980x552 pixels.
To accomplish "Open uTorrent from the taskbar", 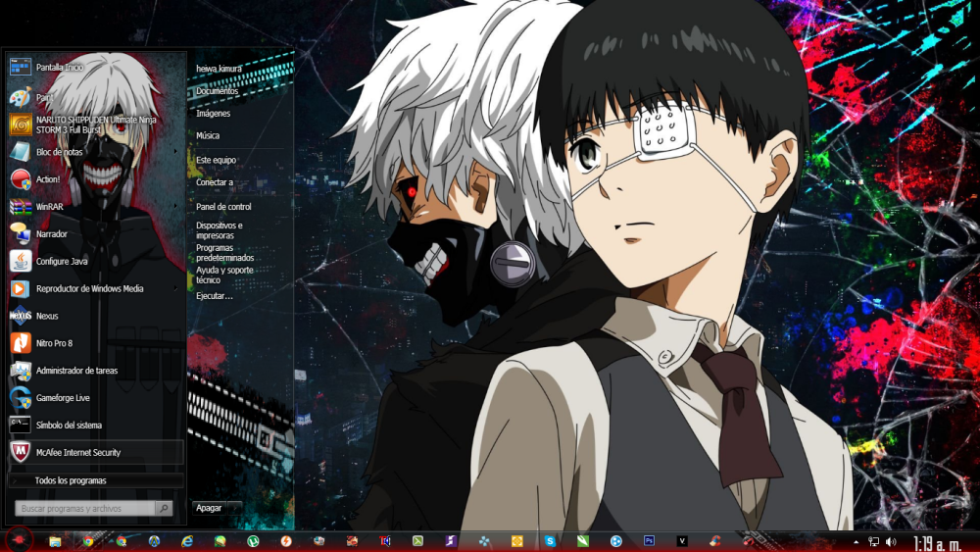I will tap(253, 541).
